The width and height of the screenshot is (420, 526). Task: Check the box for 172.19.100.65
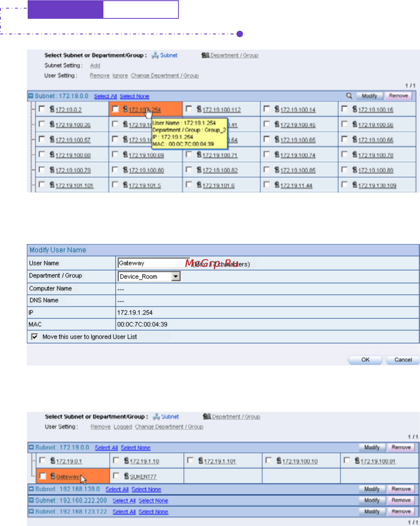point(267,139)
